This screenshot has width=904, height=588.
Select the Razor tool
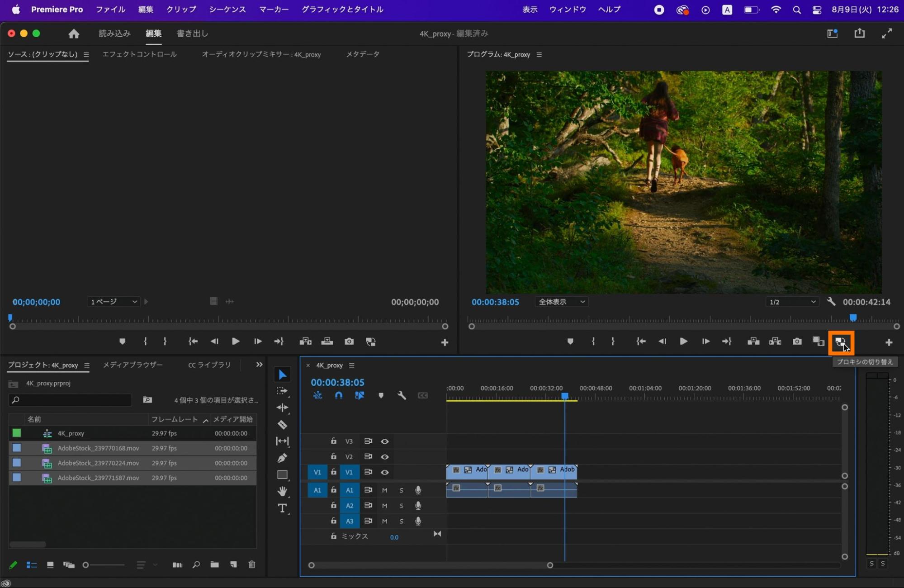282,424
